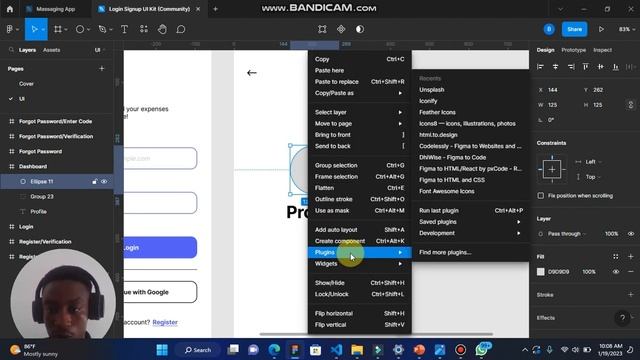The width and height of the screenshot is (640, 360).
Task: Open the zoom level dropdown
Action: point(627,29)
